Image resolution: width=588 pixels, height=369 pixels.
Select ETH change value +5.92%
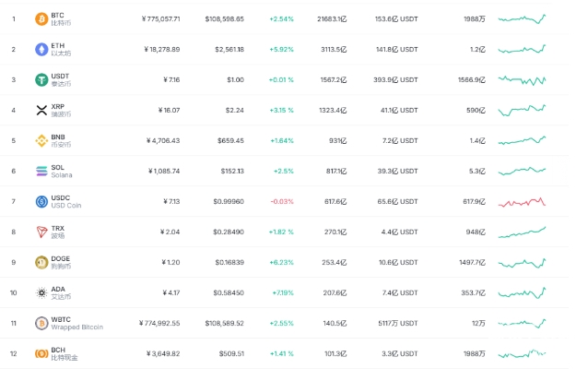281,49
